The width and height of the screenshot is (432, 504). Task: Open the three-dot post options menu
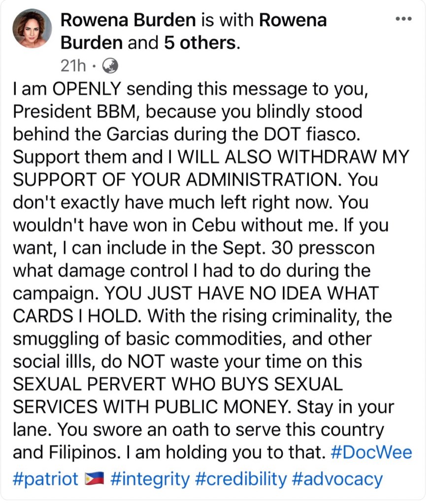coord(403,19)
